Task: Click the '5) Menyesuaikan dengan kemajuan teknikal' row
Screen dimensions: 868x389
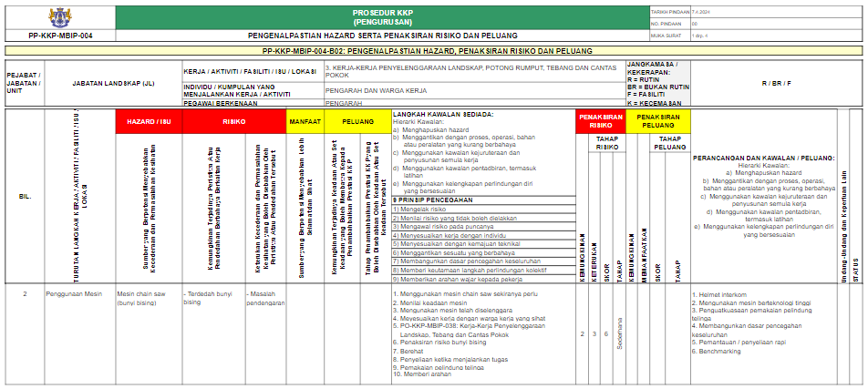Action: tap(483, 244)
